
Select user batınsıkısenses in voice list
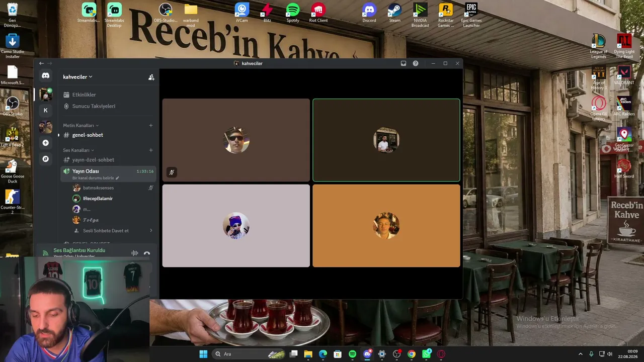pos(113,188)
